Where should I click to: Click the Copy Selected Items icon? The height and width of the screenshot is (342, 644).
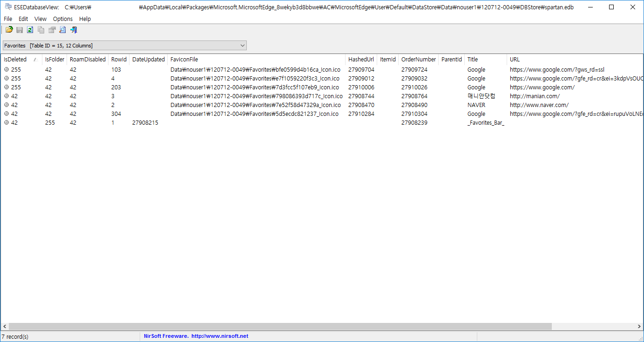[41, 30]
